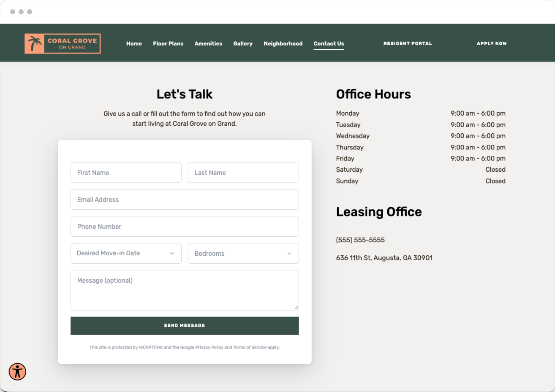Click the Apply Now button
The width and height of the screenshot is (555, 392).
click(492, 43)
